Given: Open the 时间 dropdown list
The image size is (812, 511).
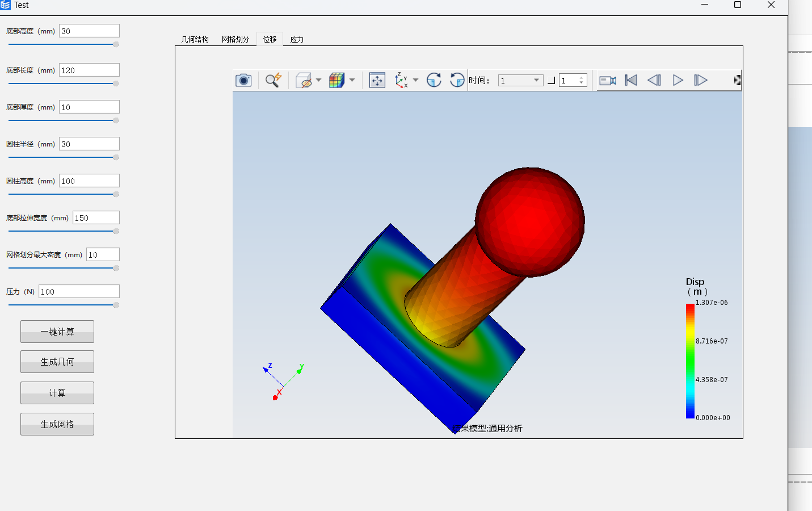Looking at the screenshot, I should coord(536,81).
